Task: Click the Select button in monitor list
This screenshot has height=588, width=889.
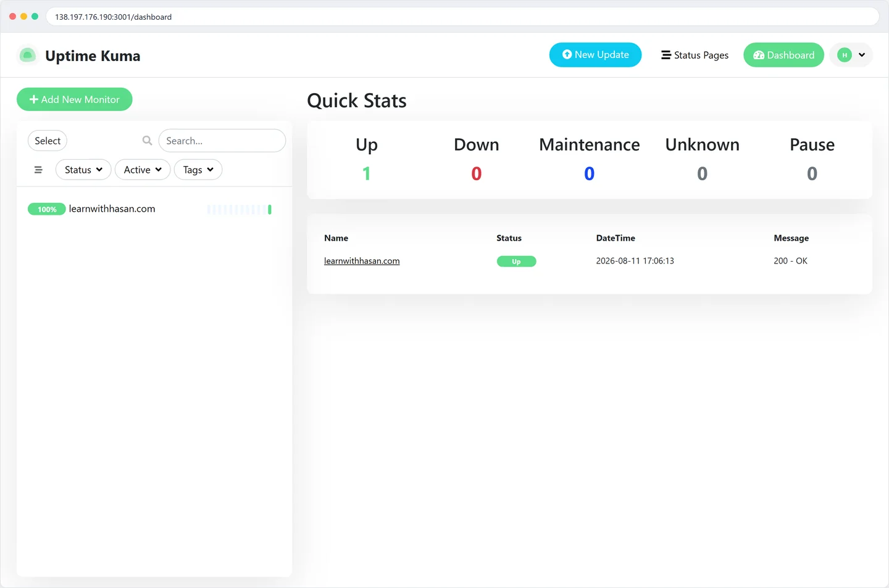Action: (x=48, y=141)
